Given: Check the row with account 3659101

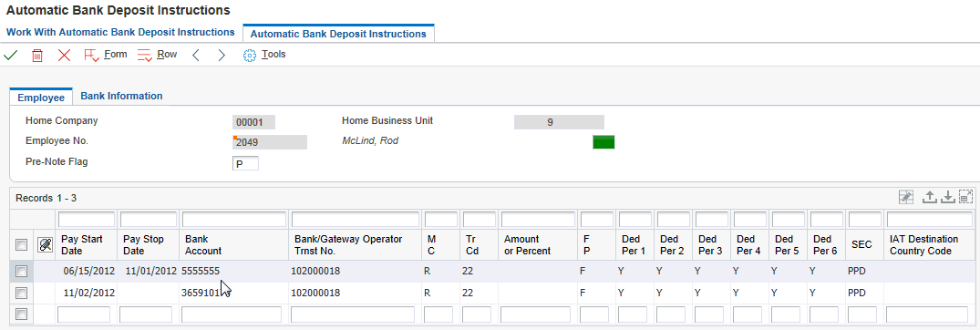Looking at the screenshot, I should point(21,293).
